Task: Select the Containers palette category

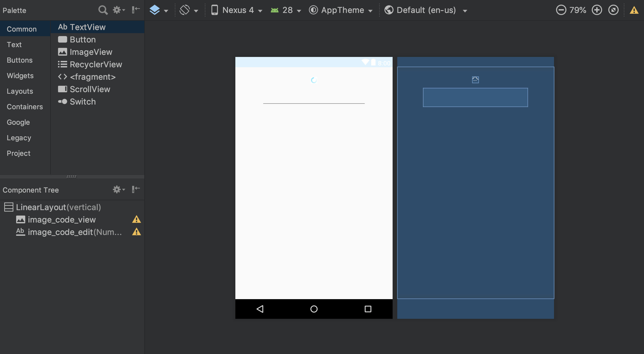Action: pos(25,106)
